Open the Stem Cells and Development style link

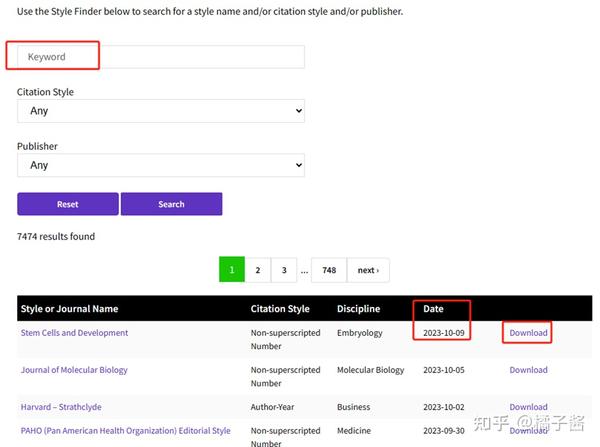(x=75, y=333)
